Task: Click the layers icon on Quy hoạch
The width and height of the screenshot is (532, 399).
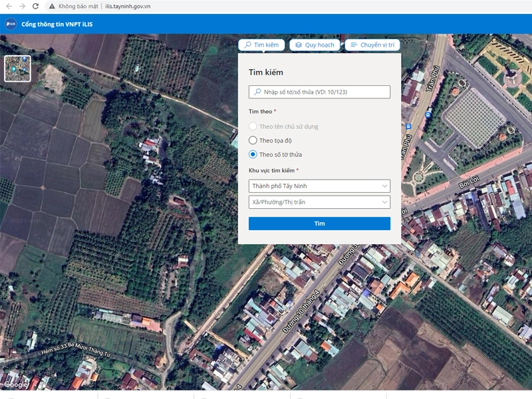Action: point(298,45)
